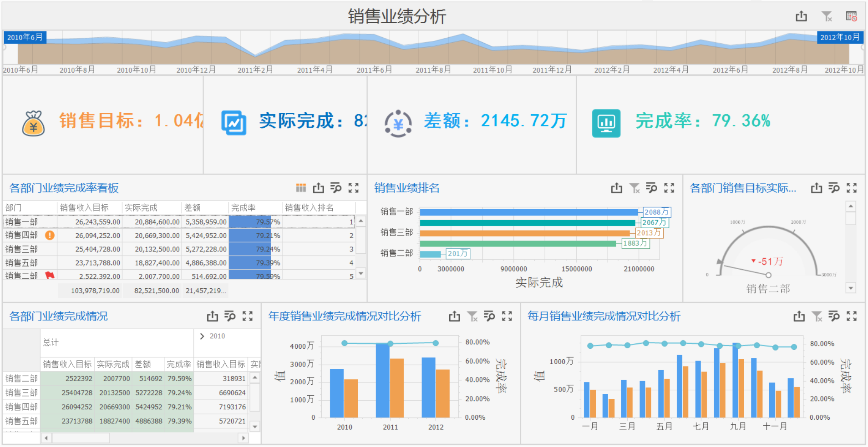Viewport: 868px width, 447px height.
Task: Sort by the 销售收入目标 column header in 看板 table
Action: pyautogui.click(x=90, y=208)
